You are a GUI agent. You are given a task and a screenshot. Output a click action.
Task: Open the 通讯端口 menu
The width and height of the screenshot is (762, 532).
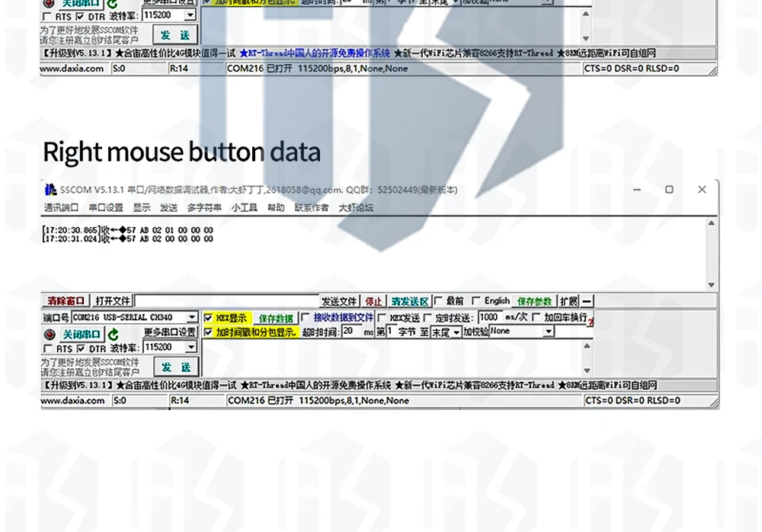point(61,207)
